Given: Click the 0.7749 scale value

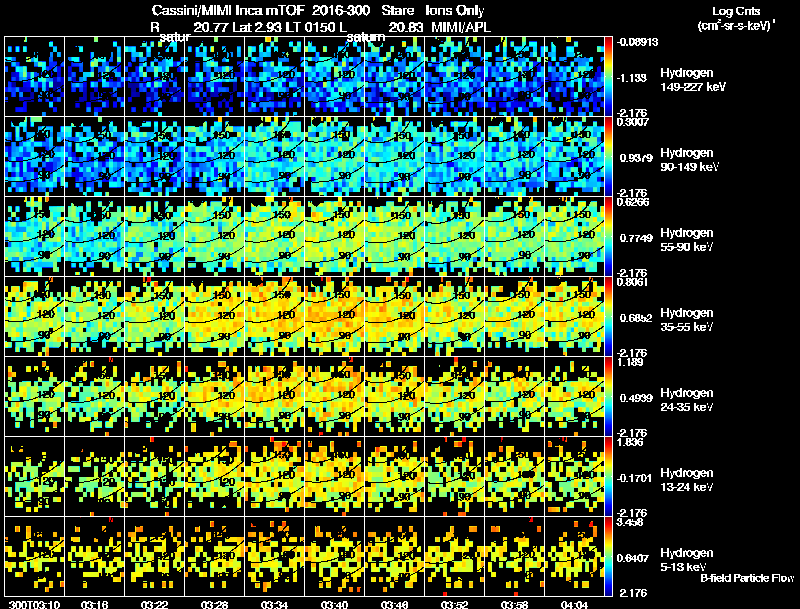Looking at the screenshot, I should click(636, 238).
